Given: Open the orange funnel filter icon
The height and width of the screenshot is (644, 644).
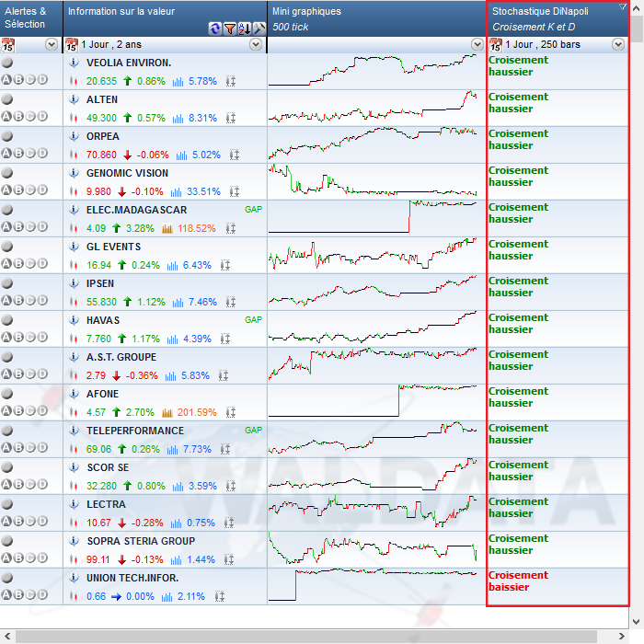Looking at the screenshot, I should click(230, 29).
